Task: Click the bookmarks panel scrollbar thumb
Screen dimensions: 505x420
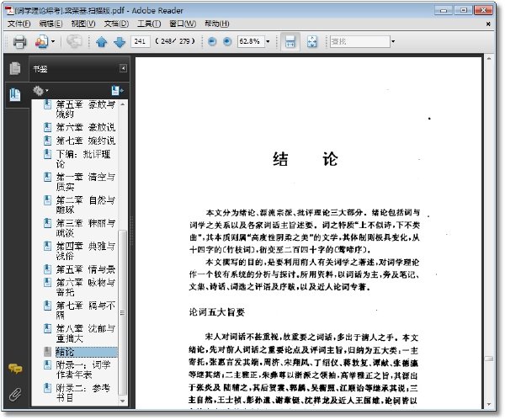Action: pos(122,312)
